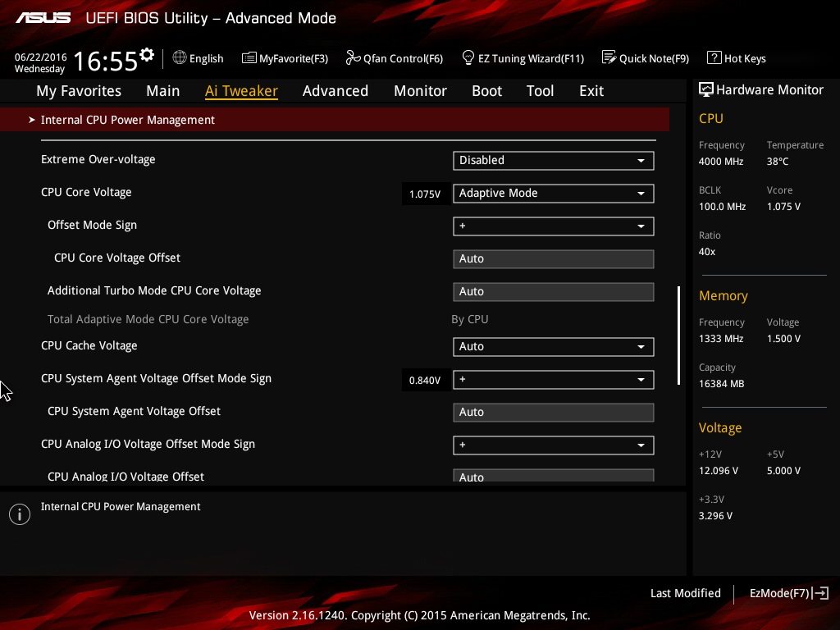Click the EzMode exit arrow icon
The image size is (840, 630).
click(x=820, y=593)
